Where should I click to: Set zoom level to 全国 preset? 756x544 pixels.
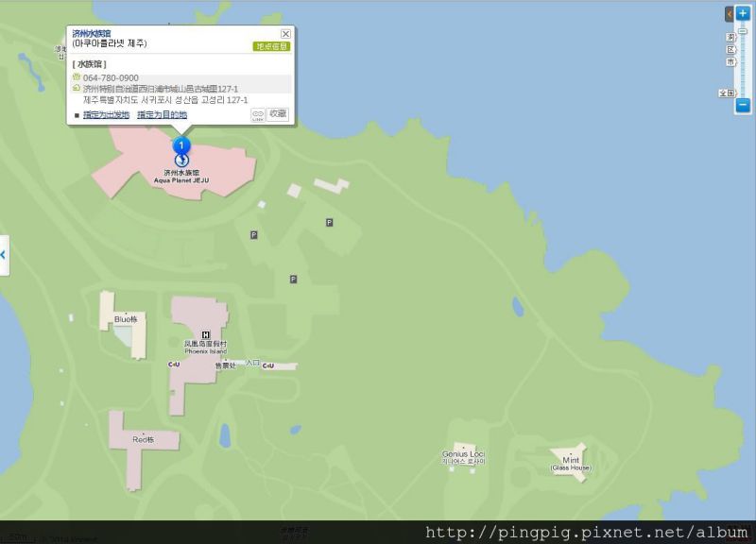727,93
